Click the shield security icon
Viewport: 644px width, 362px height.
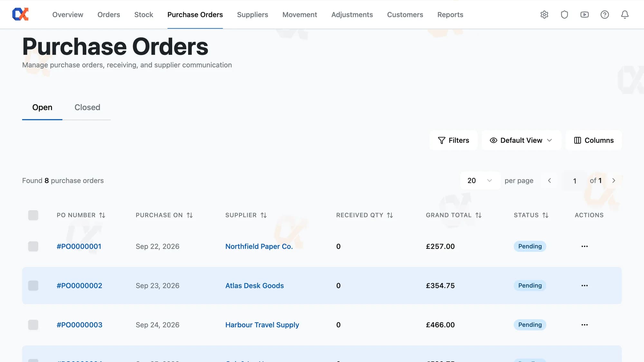pyautogui.click(x=564, y=14)
